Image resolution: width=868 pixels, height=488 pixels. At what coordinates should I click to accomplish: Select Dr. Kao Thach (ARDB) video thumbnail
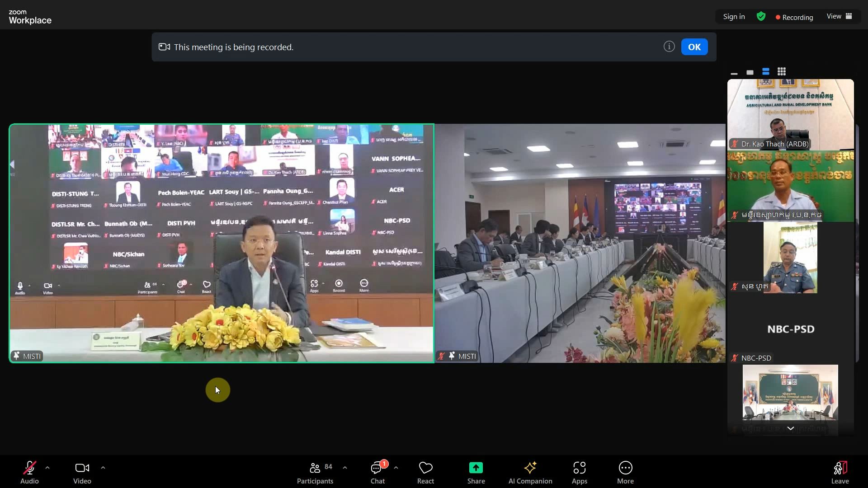click(x=790, y=114)
